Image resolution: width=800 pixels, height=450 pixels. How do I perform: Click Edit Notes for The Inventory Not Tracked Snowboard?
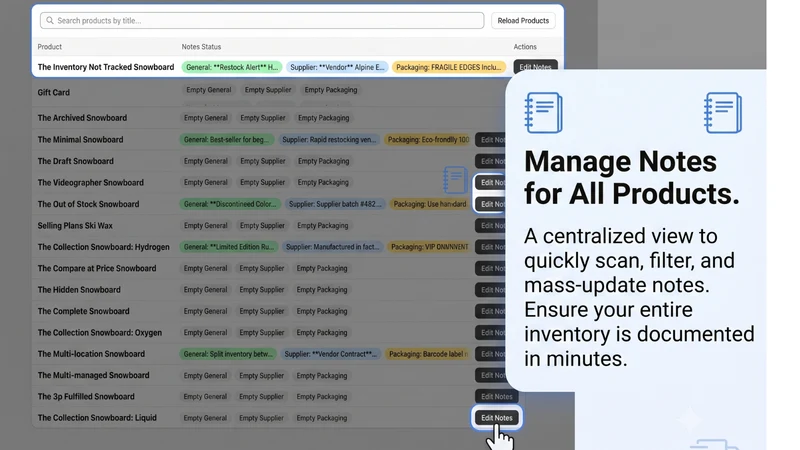[x=535, y=66]
